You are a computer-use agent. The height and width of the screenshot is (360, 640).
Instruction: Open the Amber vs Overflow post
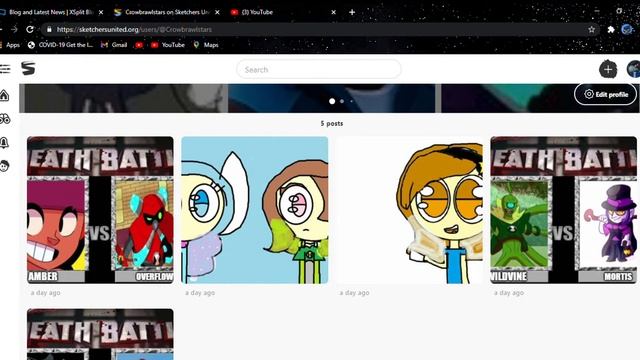pyautogui.click(x=100, y=210)
